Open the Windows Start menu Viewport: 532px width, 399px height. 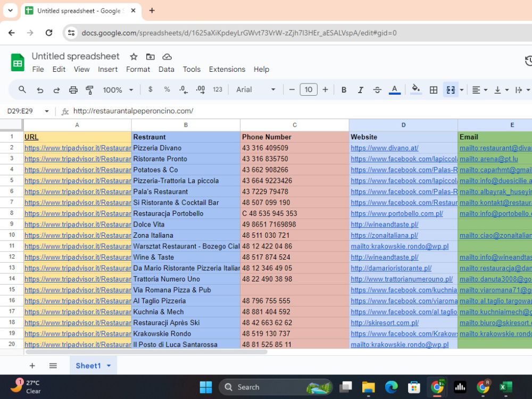coord(205,387)
